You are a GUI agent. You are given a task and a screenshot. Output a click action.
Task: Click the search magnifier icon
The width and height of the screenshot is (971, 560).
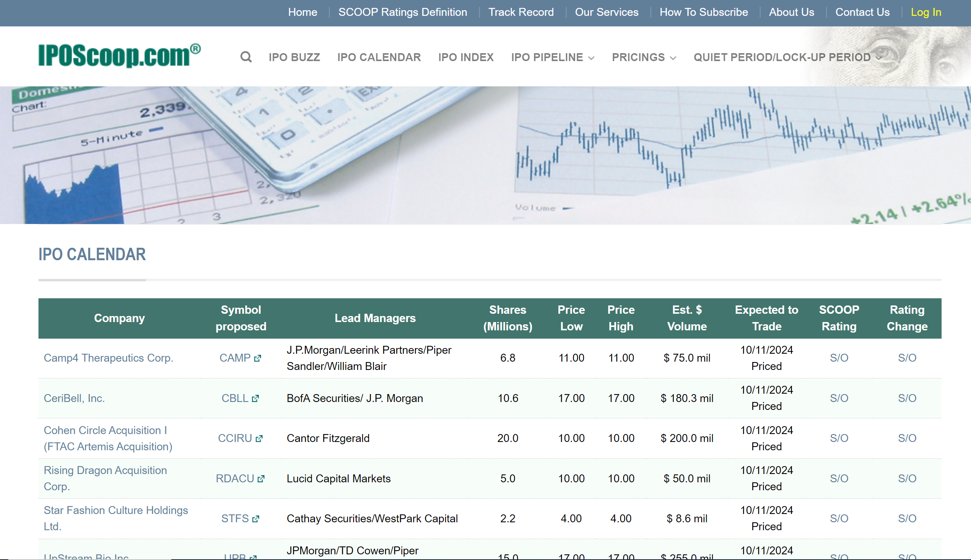click(246, 57)
